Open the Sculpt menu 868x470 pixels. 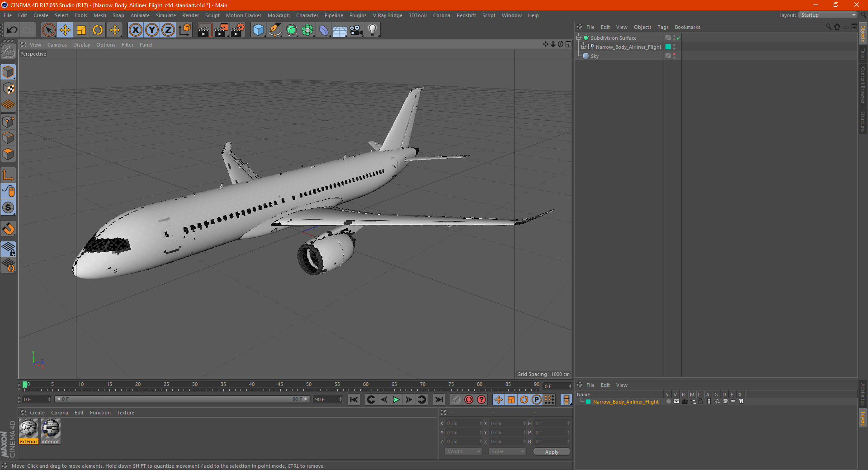click(212, 15)
